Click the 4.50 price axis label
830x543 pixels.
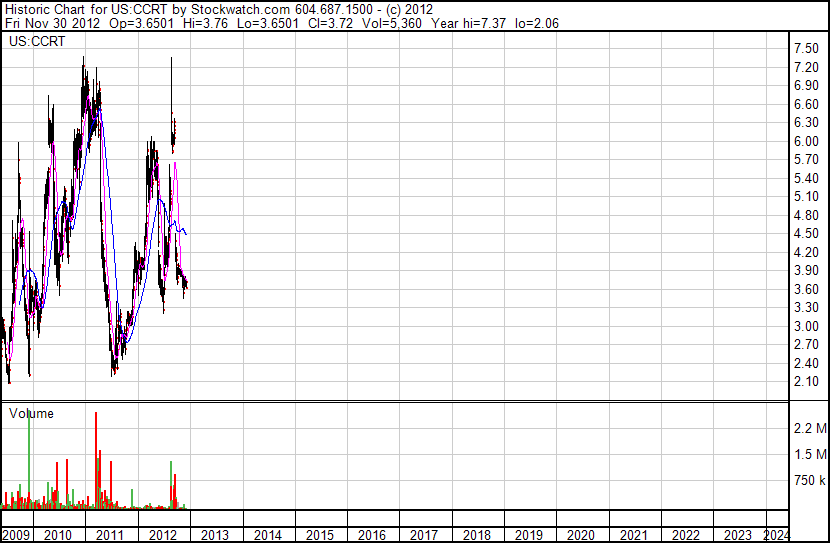click(x=806, y=233)
